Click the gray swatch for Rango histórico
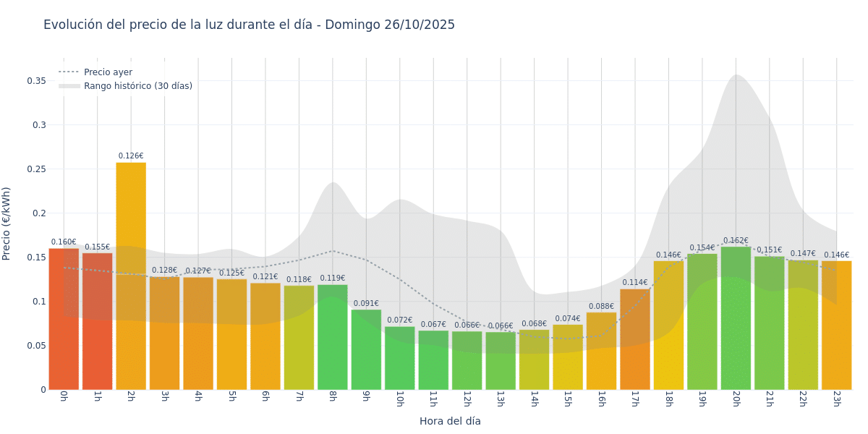Image resolution: width=868 pixels, height=434 pixels. pyautogui.click(x=69, y=86)
